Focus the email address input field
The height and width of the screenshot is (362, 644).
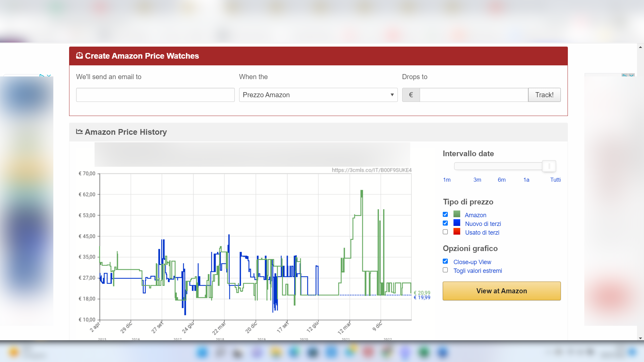point(155,95)
